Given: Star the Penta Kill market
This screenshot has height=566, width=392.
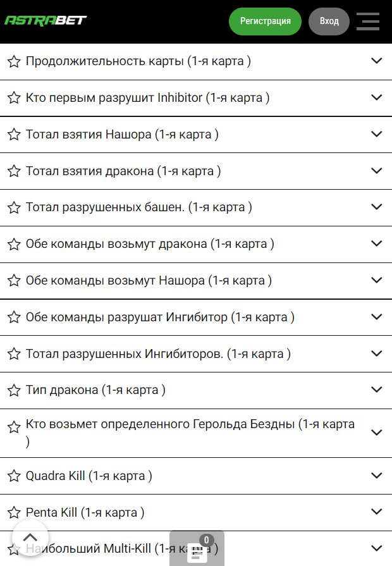Looking at the screenshot, I should (14, 513).
